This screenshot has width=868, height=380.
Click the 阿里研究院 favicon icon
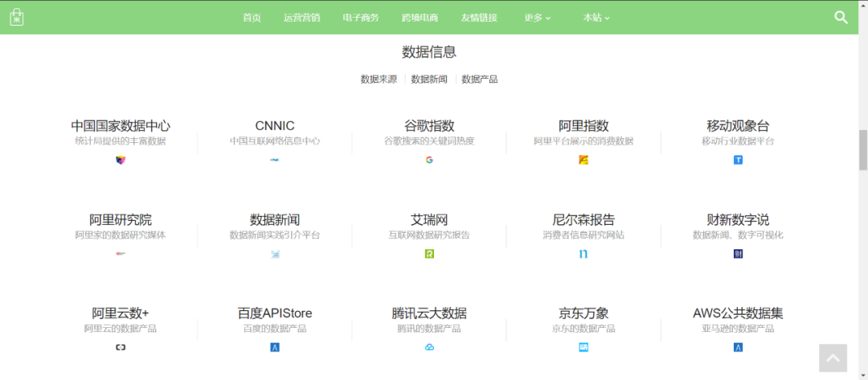[120, 254]
